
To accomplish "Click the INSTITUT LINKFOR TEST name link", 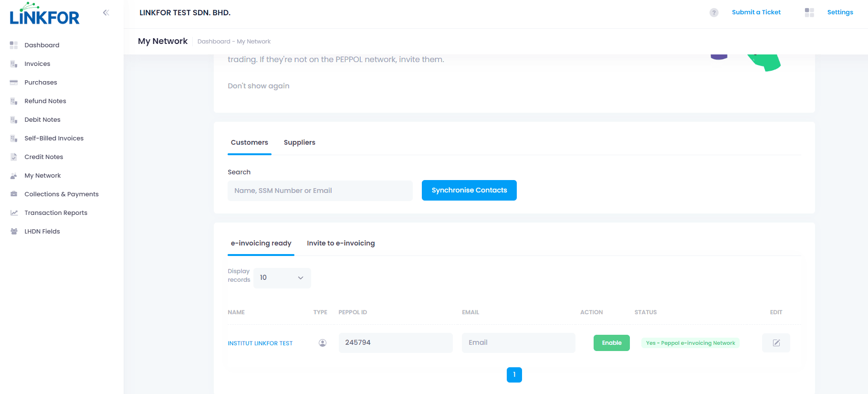I will (x=260, y=343).
